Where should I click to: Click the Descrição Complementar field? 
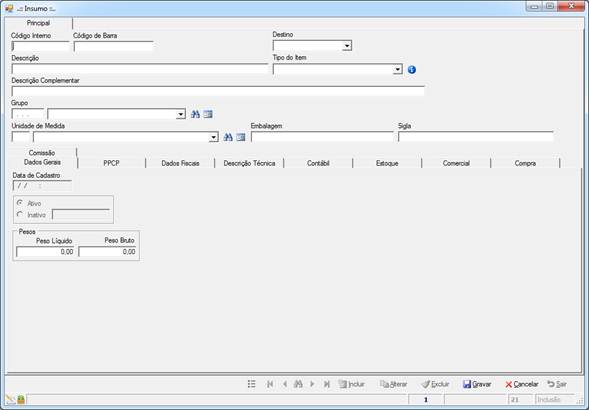pyautogui.click(x=218, y=91)
